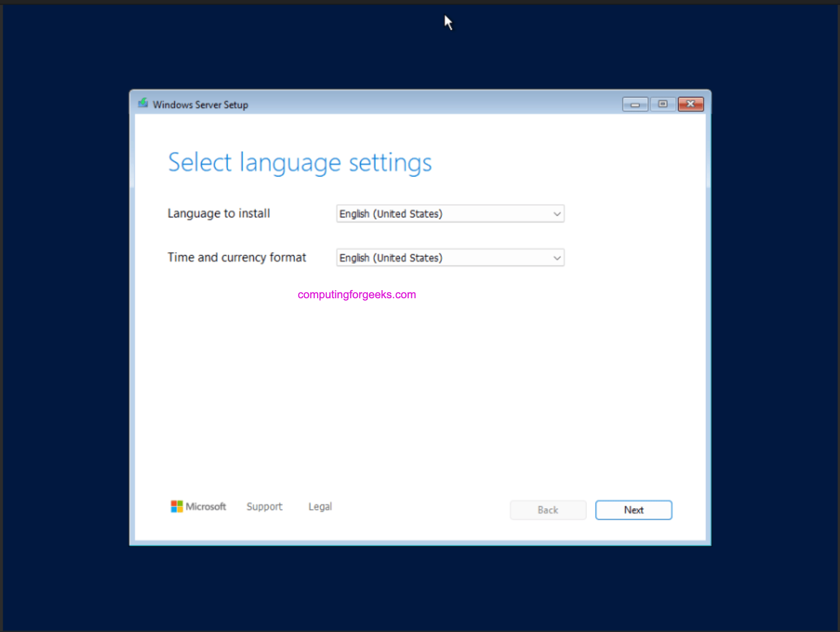Click English (United States) text in Time and currency
840x632 pixels.
[x=391, y=258]
